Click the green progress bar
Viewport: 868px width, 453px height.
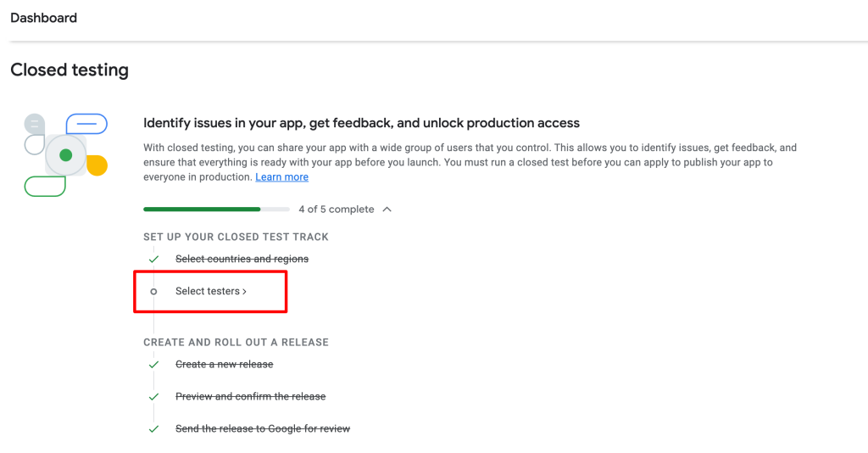(x=216, y=210)
